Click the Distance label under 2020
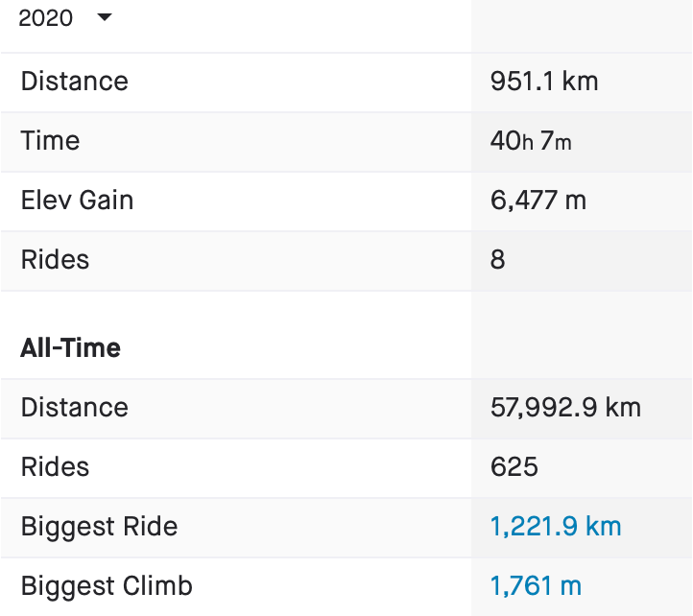693x616 pixels. pyautogui.click(x=74, y=82)
